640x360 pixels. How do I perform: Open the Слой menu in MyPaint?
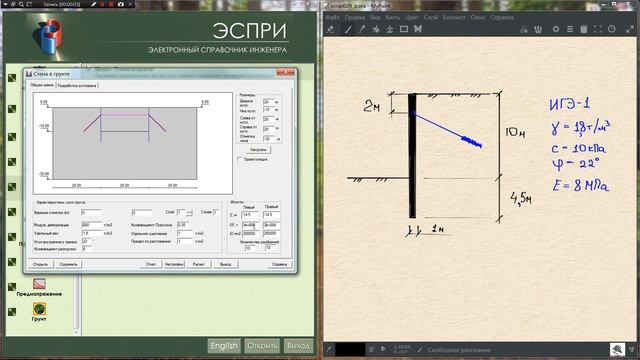[x=430, y=18]
